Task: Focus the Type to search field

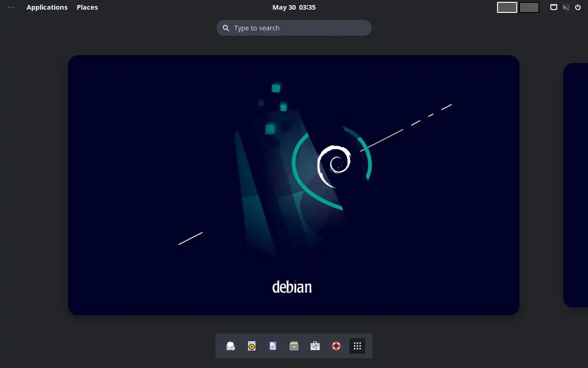Action: tap(294, 28)
